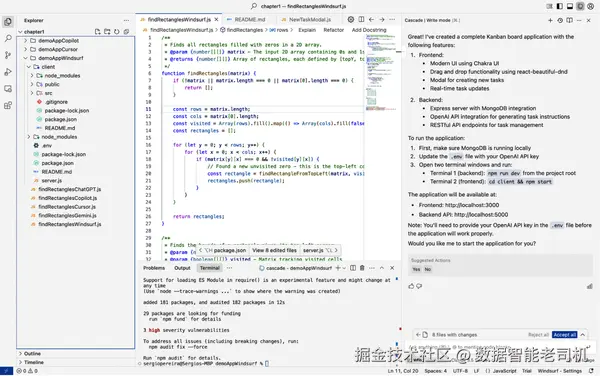This screenshot has height=376, width=600.
Task: Open the book icon in Cascade header
Action: pos(569,20)
